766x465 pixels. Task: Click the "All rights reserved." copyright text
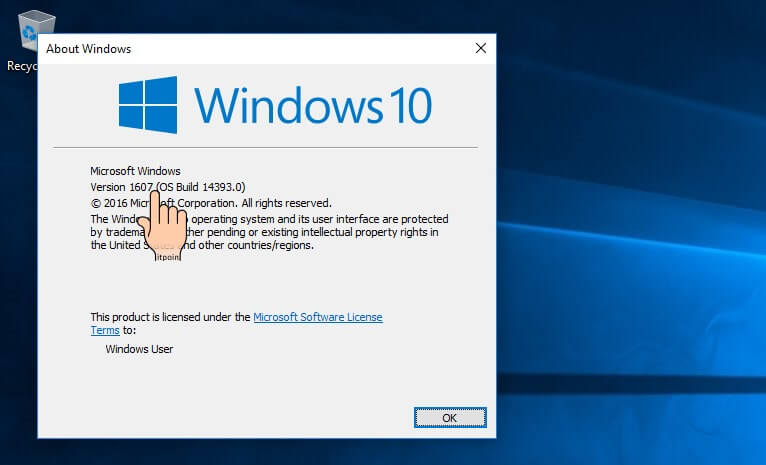click(x=286, y=203)
